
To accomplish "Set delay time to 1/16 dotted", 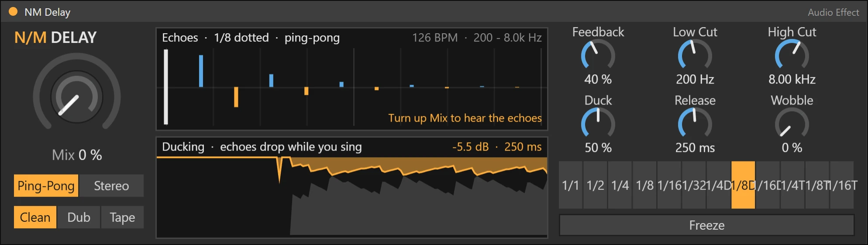I will (x=768, y=185).
